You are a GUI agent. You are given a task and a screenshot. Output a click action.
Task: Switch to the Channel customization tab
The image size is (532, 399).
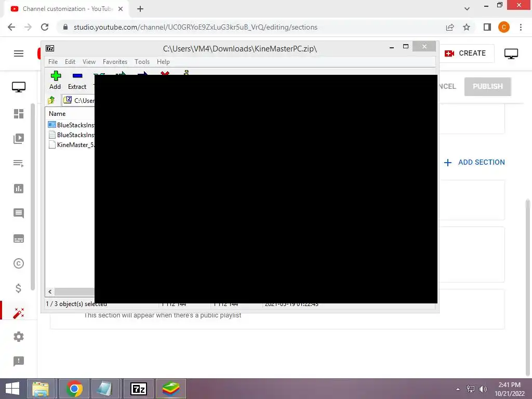pyautogui.click(x=67, y=9)
